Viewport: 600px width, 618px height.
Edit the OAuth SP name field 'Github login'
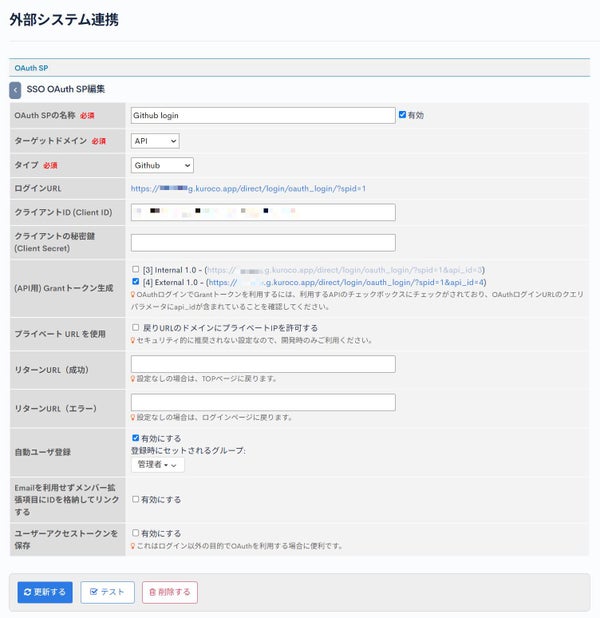[263, 115]
